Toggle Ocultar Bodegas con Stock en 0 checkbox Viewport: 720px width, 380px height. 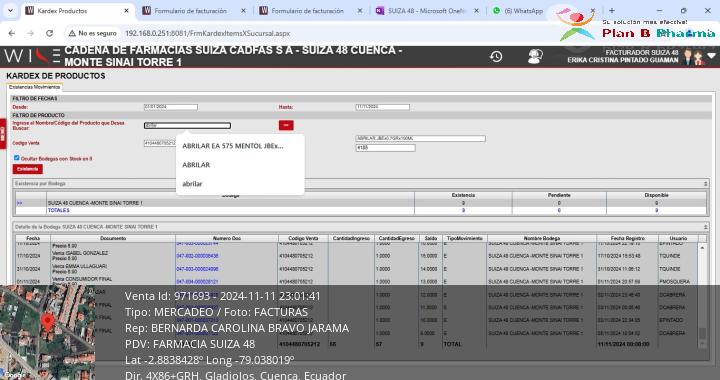(x=17, y=158)
